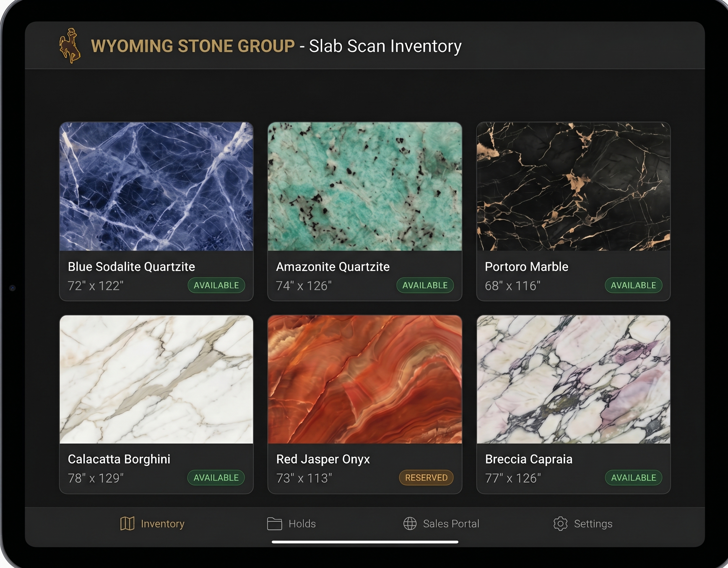Select the Portoro Marble title

click(526, 267)
